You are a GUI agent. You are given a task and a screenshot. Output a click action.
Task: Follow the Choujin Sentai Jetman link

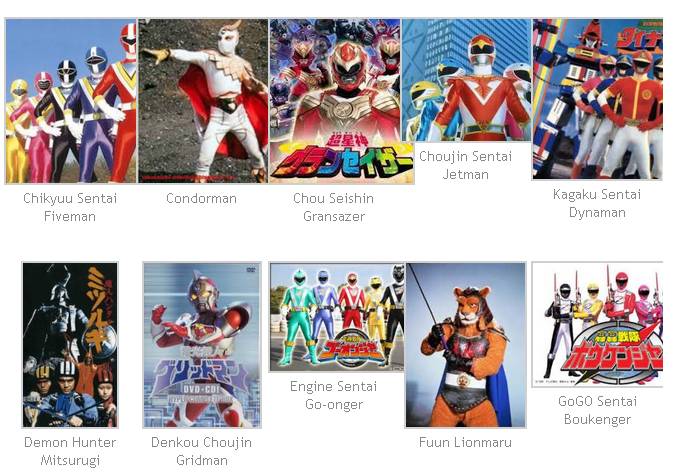click(466, 165)
